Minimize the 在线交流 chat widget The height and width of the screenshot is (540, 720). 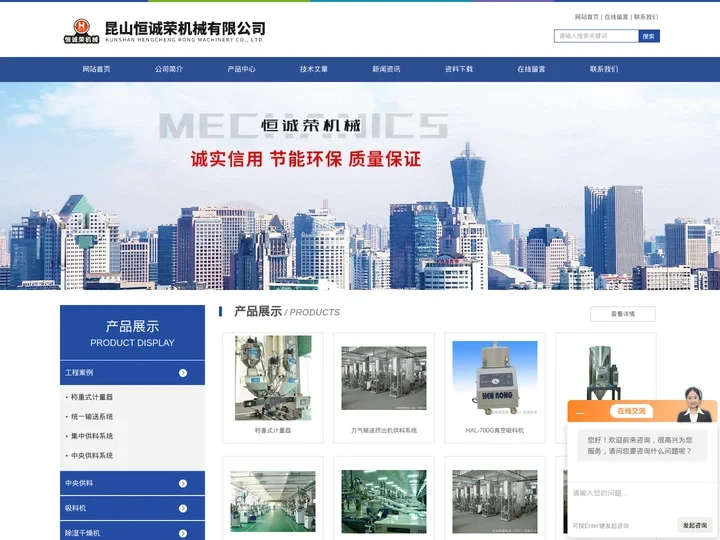coord(580,413)
